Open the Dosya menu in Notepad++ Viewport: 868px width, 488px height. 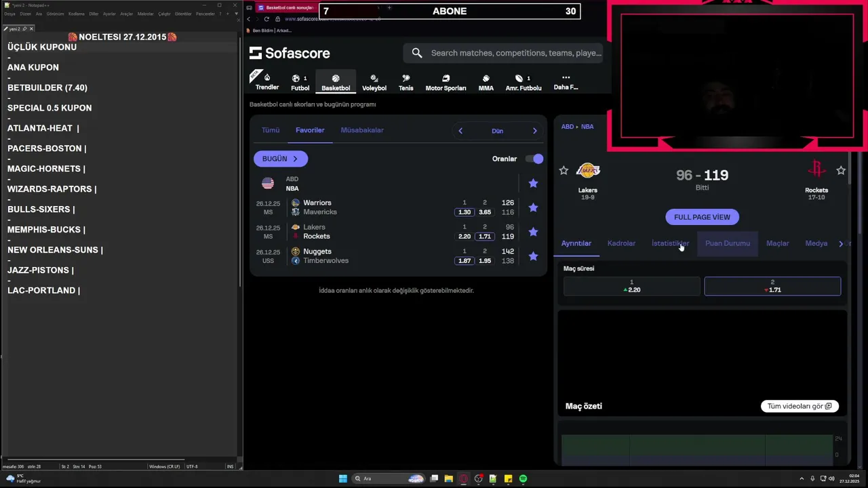click(x=9, y=14)
